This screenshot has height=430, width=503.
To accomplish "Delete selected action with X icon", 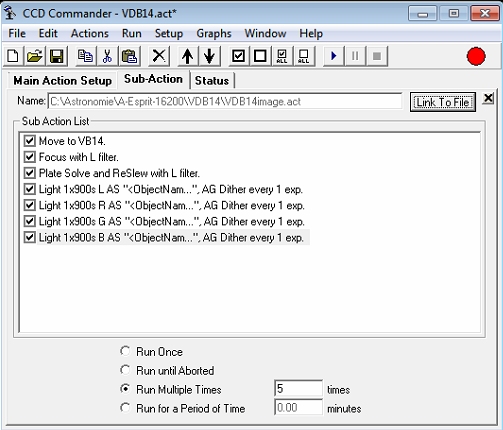I will (159, 56).
